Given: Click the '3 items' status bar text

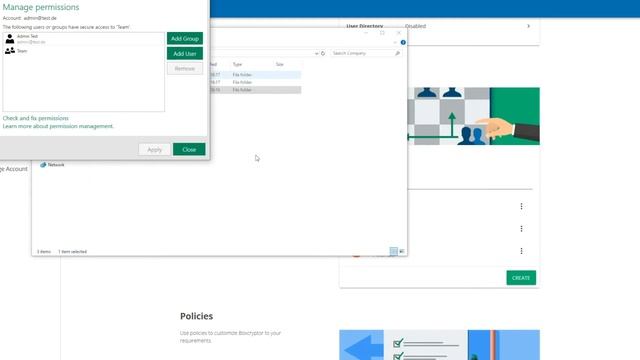Looking at the screenshot, I should 44,252.
